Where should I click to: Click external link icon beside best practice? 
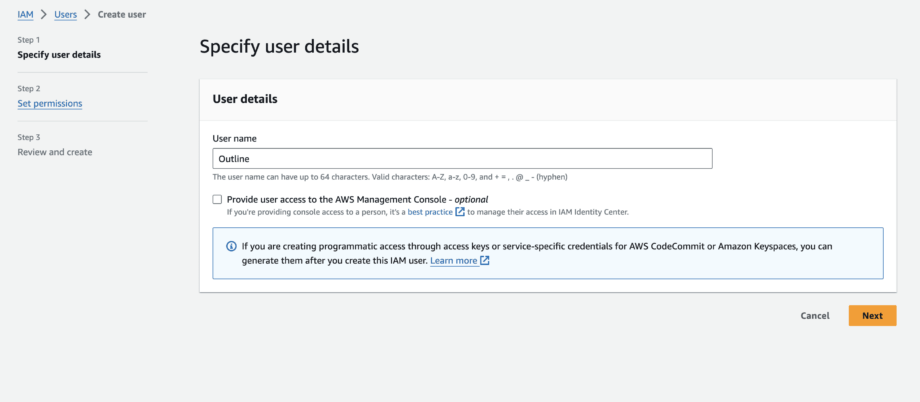tap(460, 212)
